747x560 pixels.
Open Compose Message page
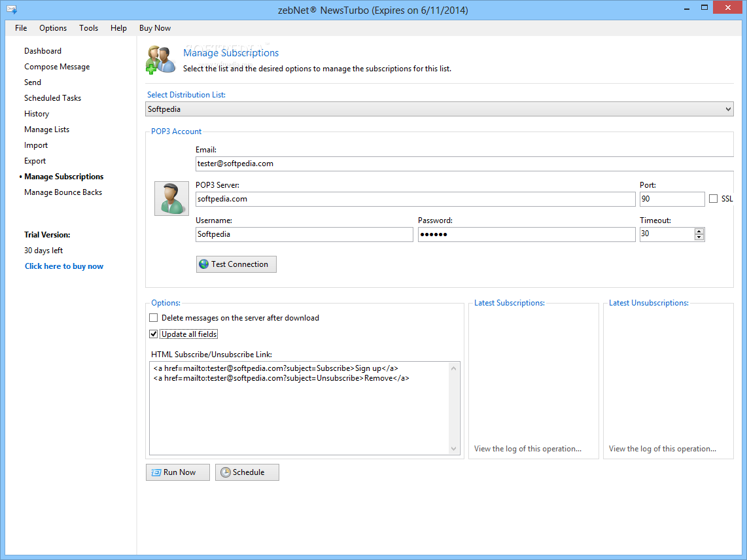(57, 67)
